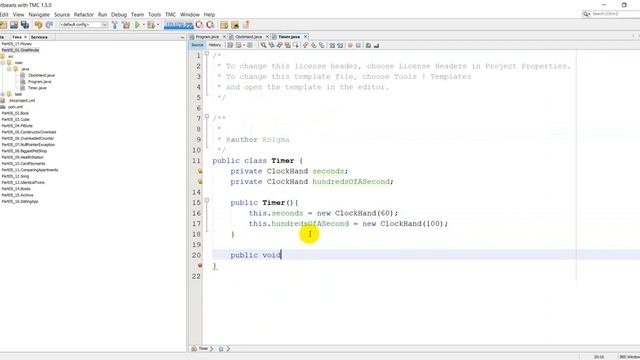Collapse the license comment fold on line 1
The height and width of the screenshot is (360, 640).
pos(207,54)
